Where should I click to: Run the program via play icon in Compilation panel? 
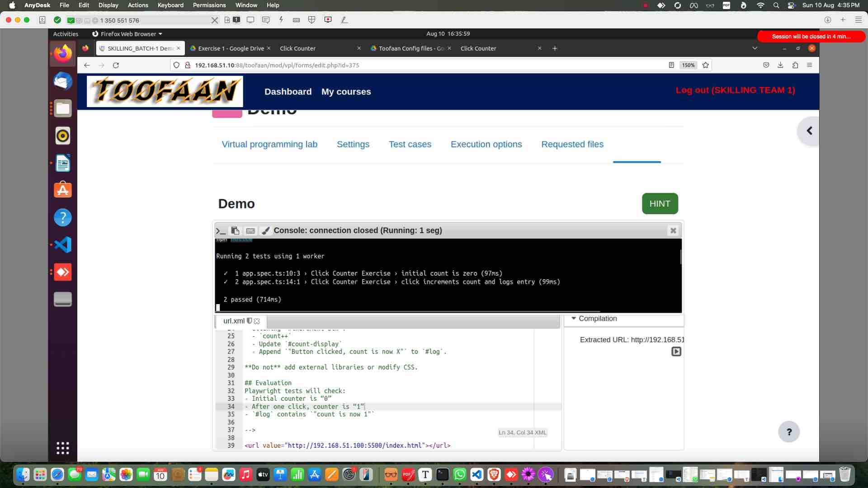[676, 352]
